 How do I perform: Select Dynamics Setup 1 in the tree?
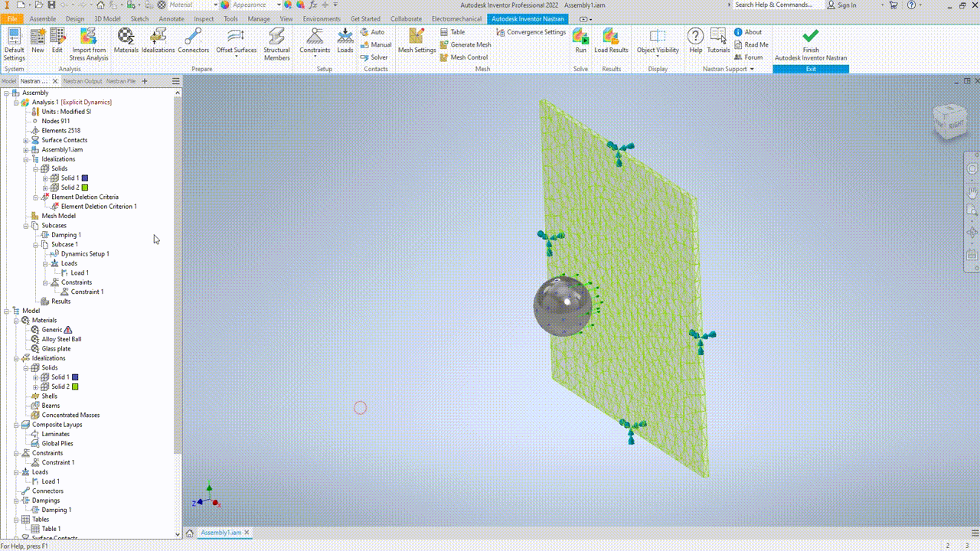coord(85,254)
